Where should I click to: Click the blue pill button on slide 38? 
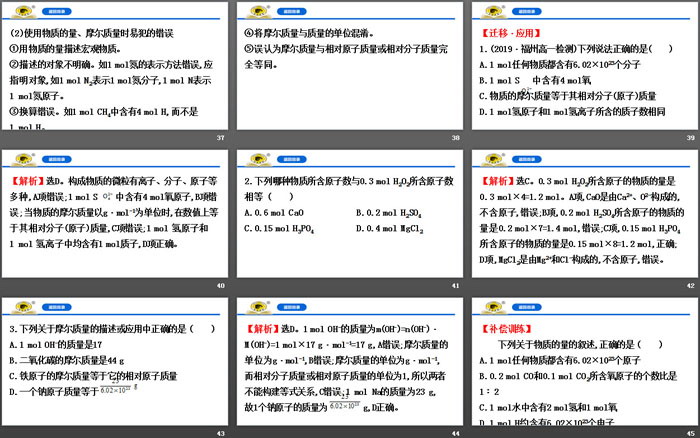coord(292,12)
